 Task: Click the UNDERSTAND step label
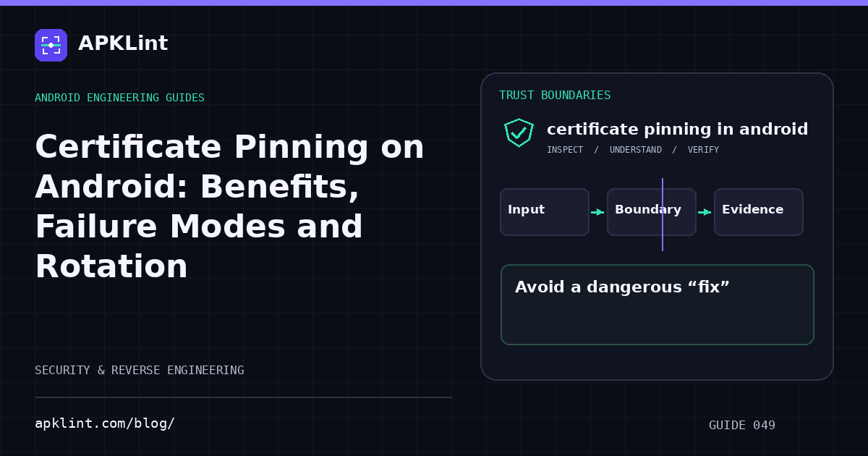click(x=635, y=150)
